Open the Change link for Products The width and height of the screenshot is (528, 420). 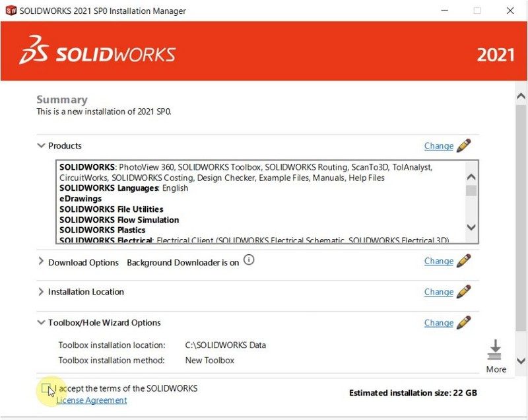pyautogui.click(x=439, y=146)
